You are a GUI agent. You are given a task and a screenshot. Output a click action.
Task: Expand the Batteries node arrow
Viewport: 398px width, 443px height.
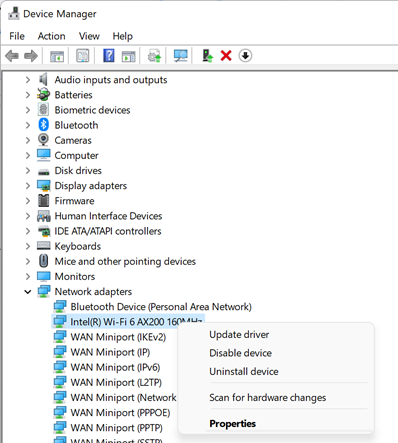(28, 95)
